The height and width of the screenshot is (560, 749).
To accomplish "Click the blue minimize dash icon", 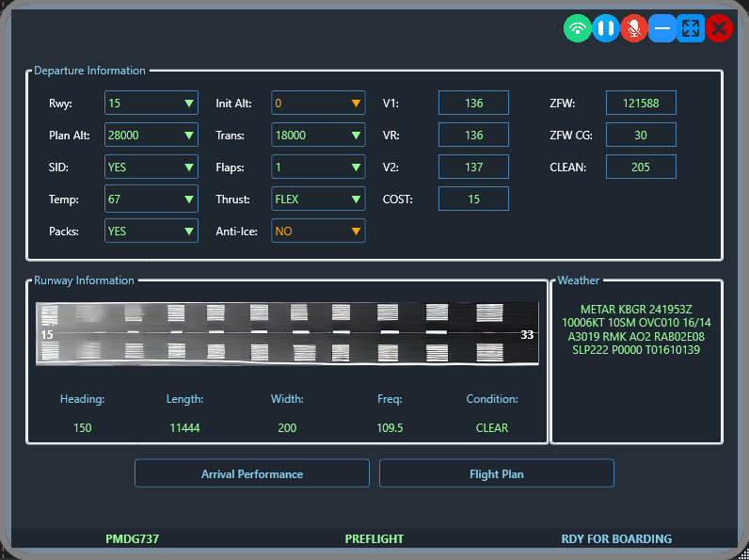I will pyautogui.click(x=662, y=28).
